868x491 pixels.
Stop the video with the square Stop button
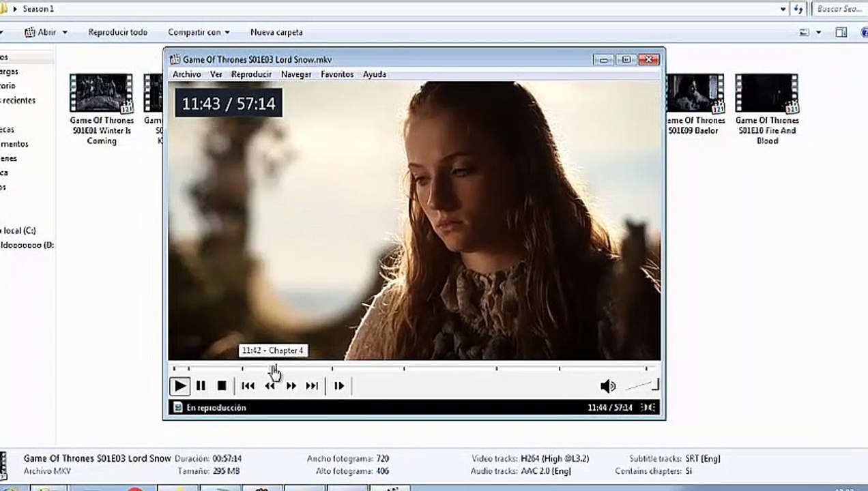pos(222,386)
